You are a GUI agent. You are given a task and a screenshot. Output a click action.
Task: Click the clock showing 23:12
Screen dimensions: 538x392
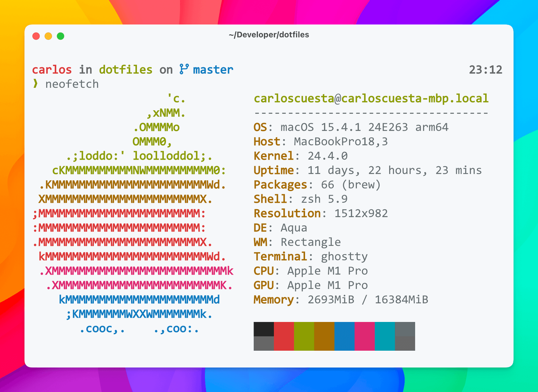[x=487, y=69]
